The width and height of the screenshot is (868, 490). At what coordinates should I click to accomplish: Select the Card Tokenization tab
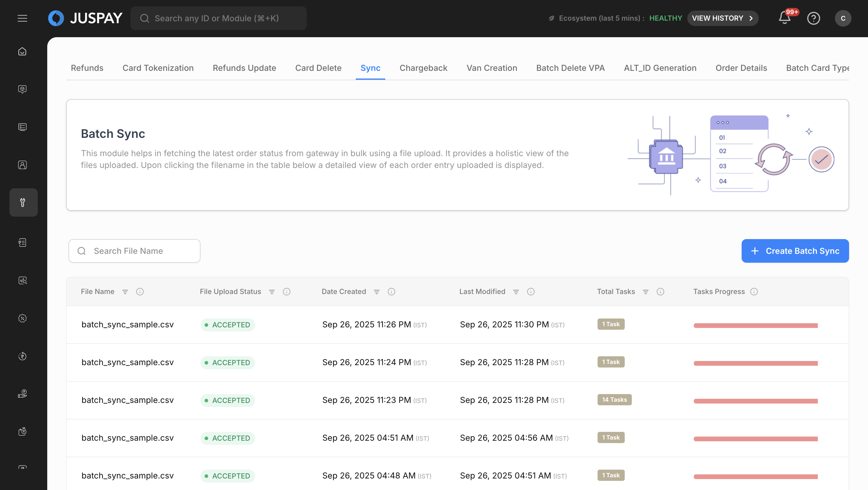[x=158, y=68]
